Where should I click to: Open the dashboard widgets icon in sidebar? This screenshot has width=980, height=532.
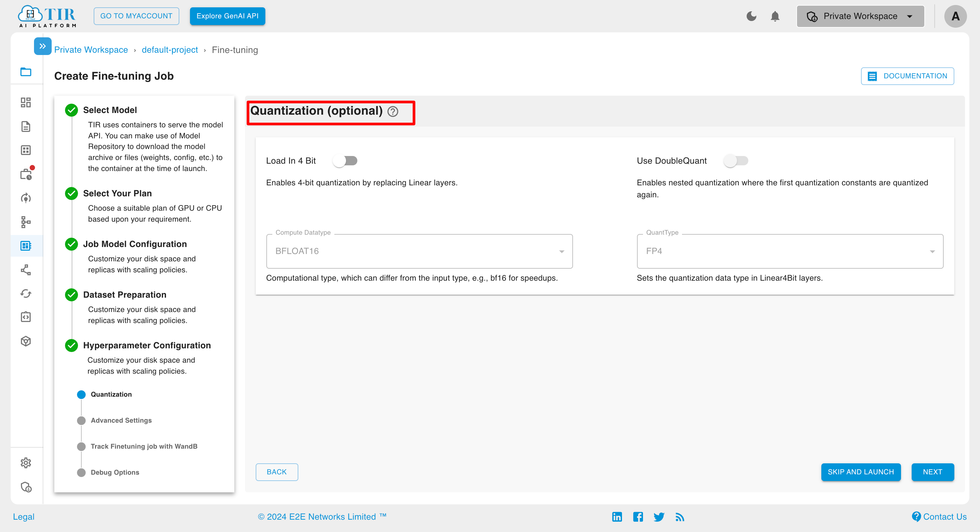click(x=26, y=102)
